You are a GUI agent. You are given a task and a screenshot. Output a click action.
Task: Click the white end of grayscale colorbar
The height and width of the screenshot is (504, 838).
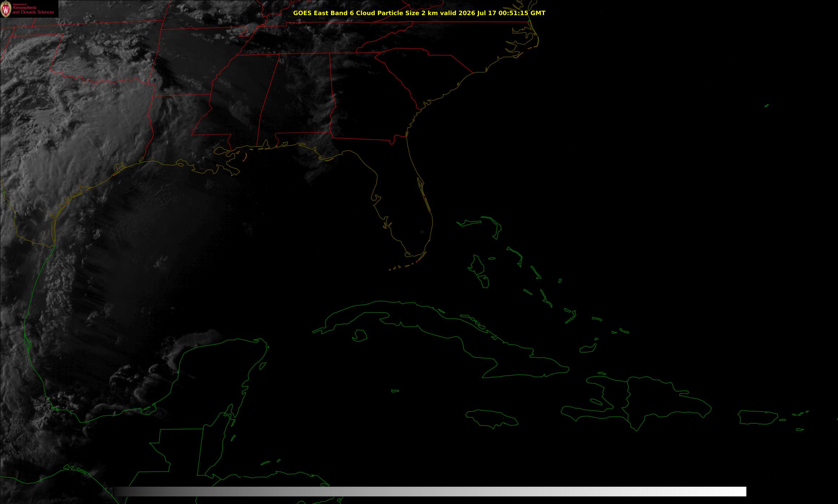736,491
